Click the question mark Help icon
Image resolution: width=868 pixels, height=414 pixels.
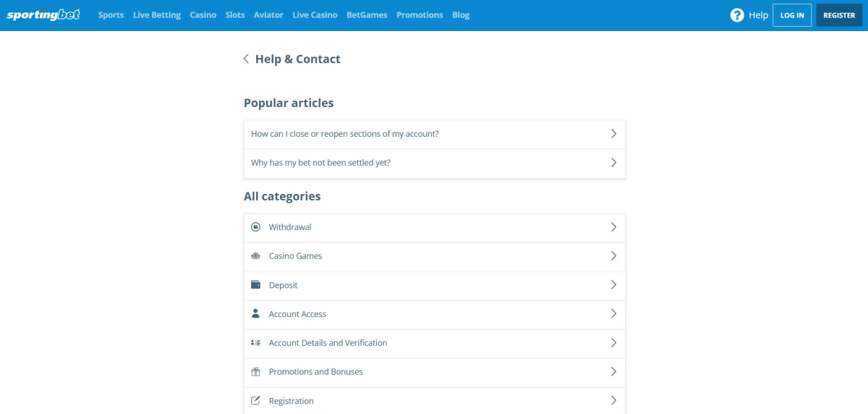pyautogui.click(x=737, y=15)
